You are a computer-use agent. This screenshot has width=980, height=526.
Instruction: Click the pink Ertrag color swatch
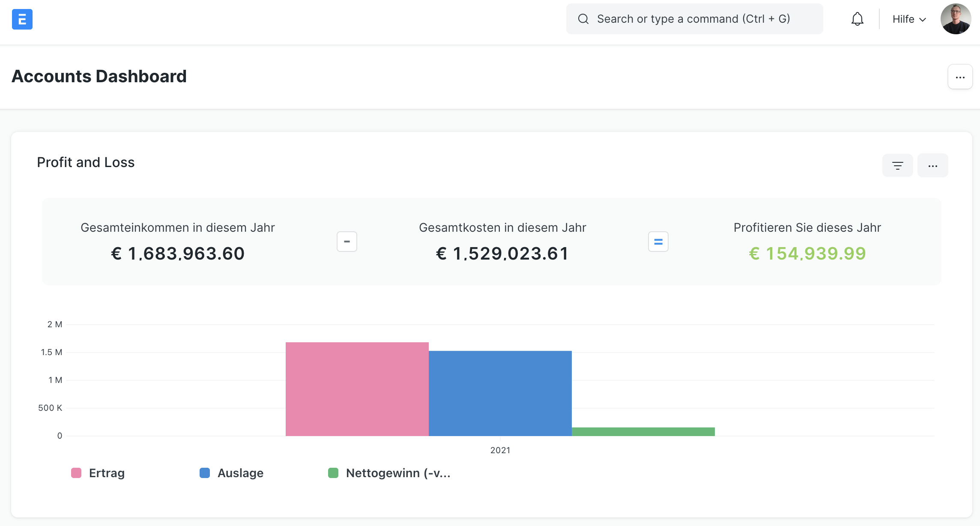point(76,473)
